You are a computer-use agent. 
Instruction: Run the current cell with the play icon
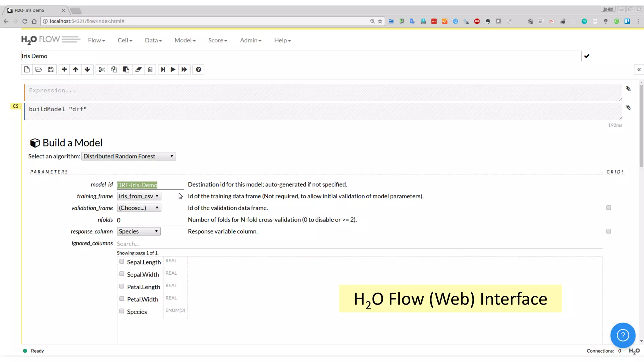click(173, 69)
